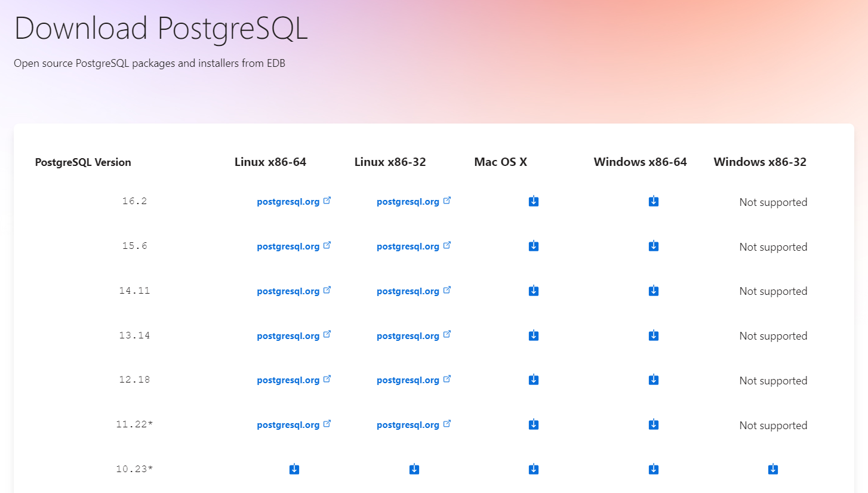This screenshot has width=868, height=493.
Task: Open postgresql.org link for 15.6 Linux x86-32
Action: point(414,246)
